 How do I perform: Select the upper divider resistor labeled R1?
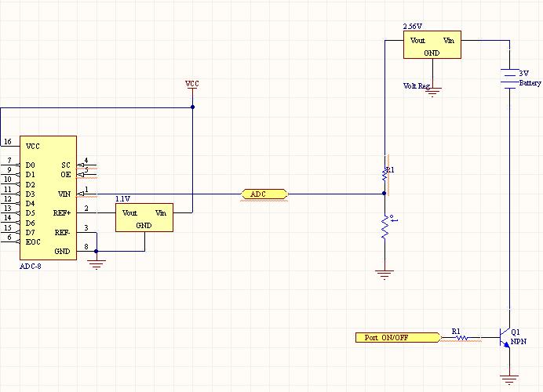384,175
